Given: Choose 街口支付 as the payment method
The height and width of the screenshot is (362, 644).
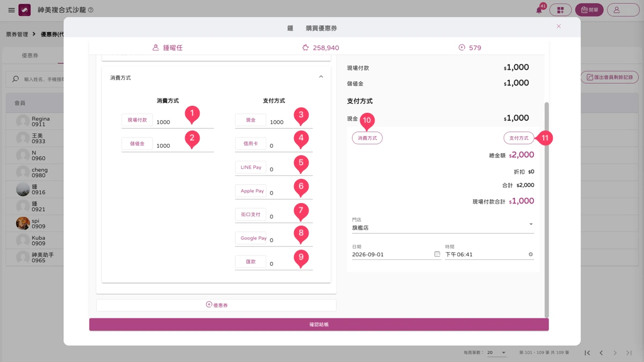Looking at the screenshot, I should coord(251,215).
